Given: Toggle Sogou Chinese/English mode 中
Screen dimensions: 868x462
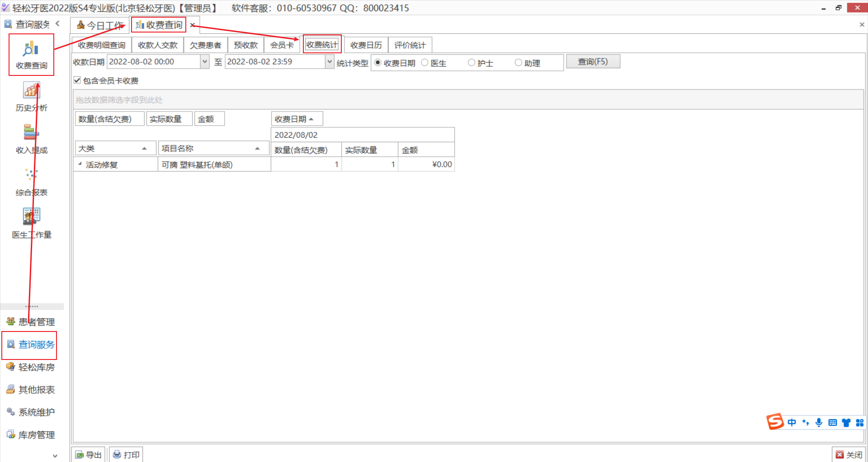Looking at the screenshot, I should pos(792,422).
